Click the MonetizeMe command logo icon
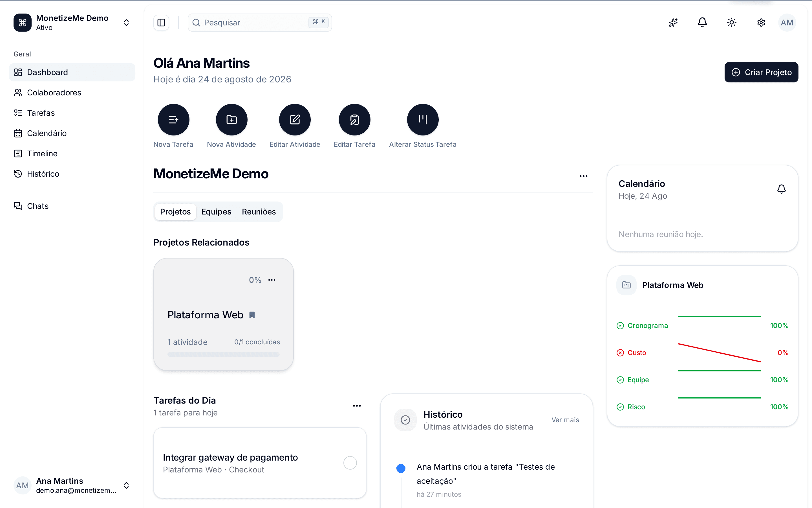Image resolution: width=812 pixels, height=508 pixels. coord(23,23)
